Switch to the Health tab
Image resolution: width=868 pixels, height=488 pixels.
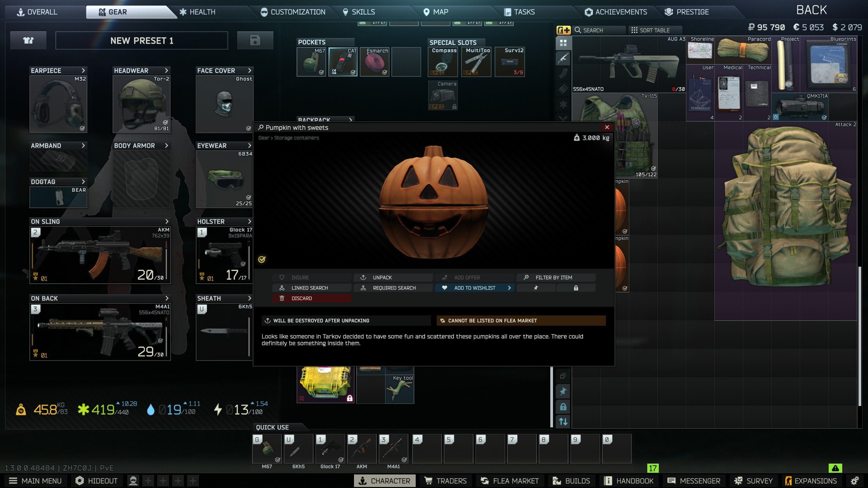[x=197, y=12]
